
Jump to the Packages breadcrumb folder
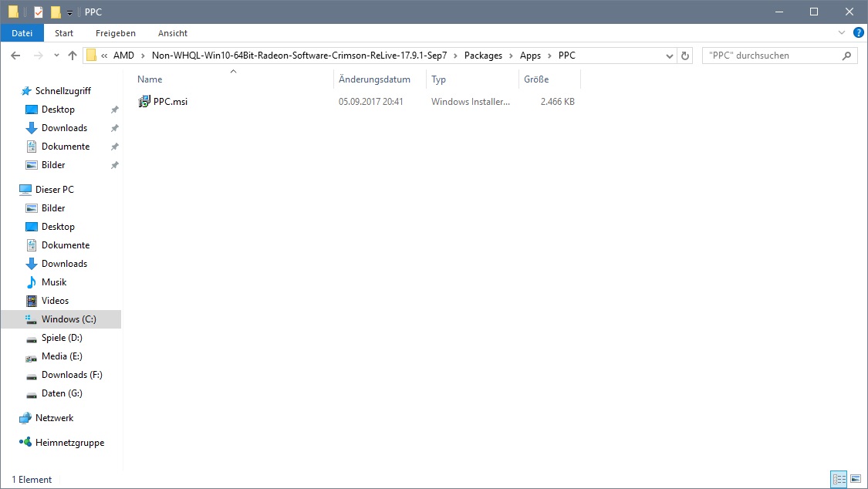pos(483,56)
